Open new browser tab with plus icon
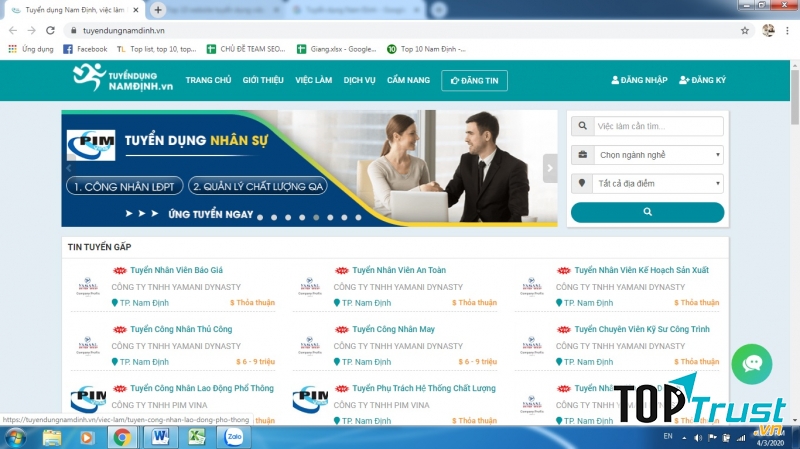The height and width of the screenshot is (449, 800). point(157,9)
